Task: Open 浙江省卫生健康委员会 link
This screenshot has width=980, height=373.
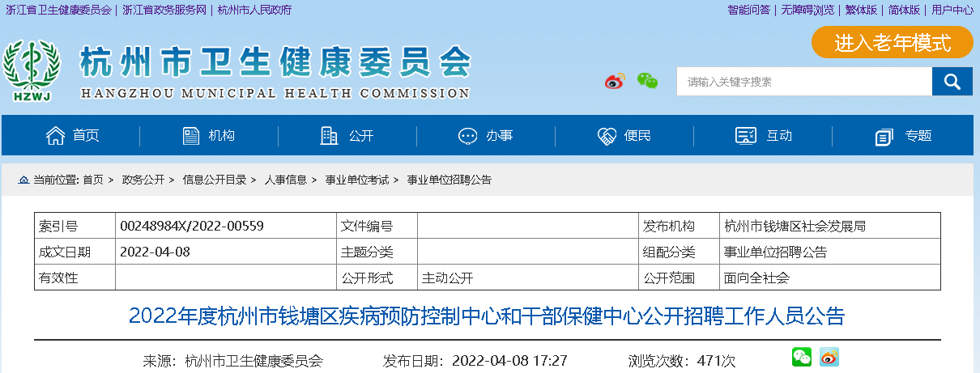Action: tap(58, 10)
